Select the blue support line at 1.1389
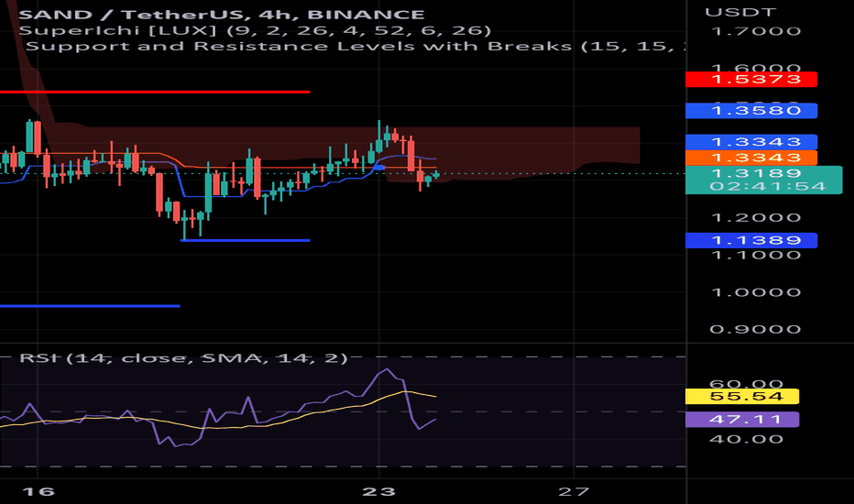This screenshot has width=854, height=504. click(245, 240)
